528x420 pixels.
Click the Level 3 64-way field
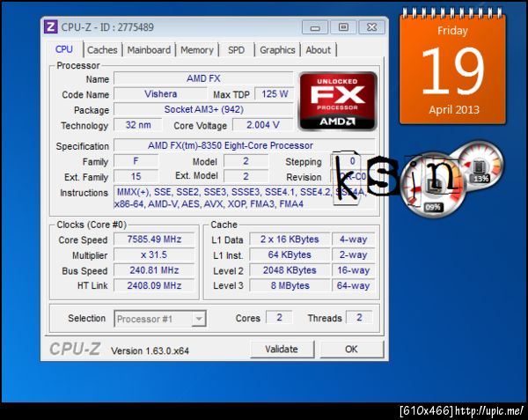pos(353,285)
